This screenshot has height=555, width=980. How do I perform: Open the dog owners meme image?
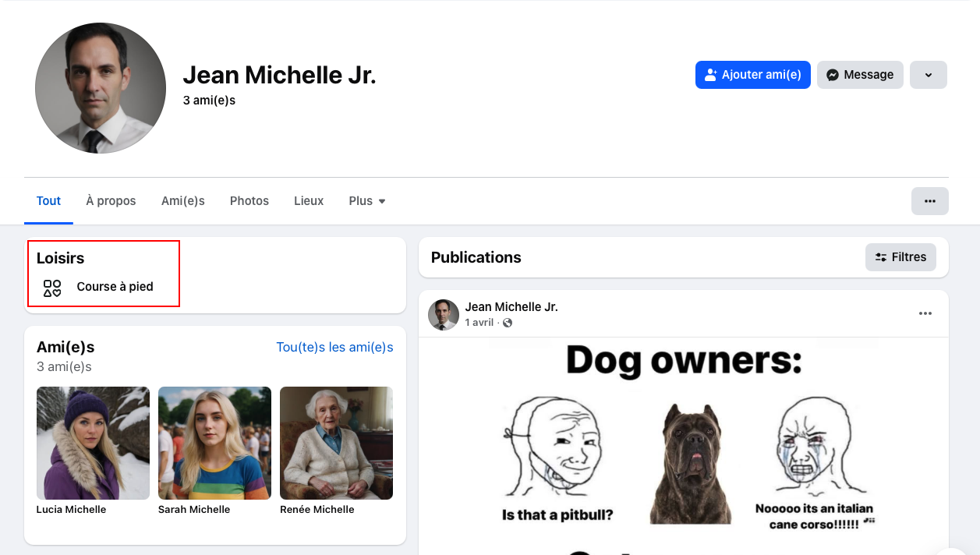[x=684, y=446]
